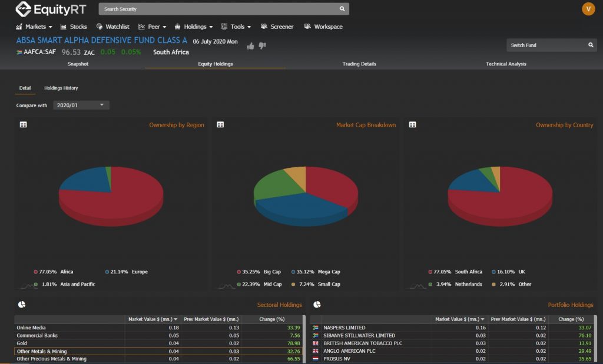Toggle the Africa legend item
The image size is (603, 364).
pyautogui.click(x=54, y=272)
